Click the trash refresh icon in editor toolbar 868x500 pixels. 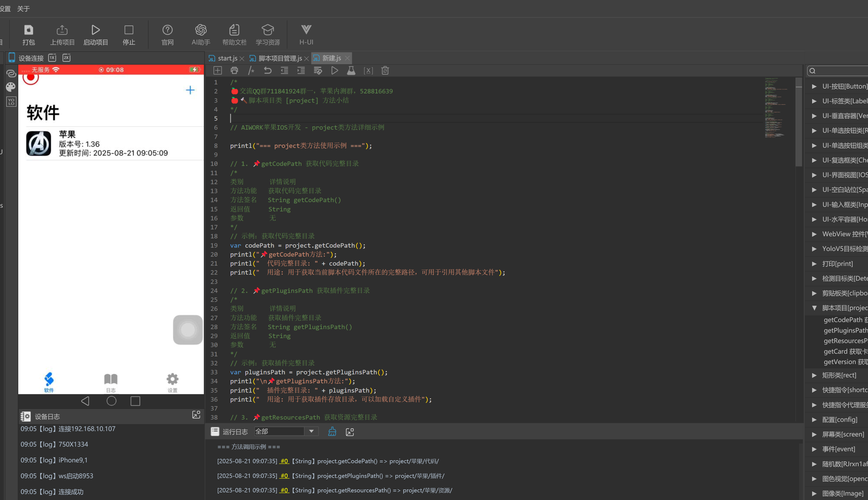385,70
